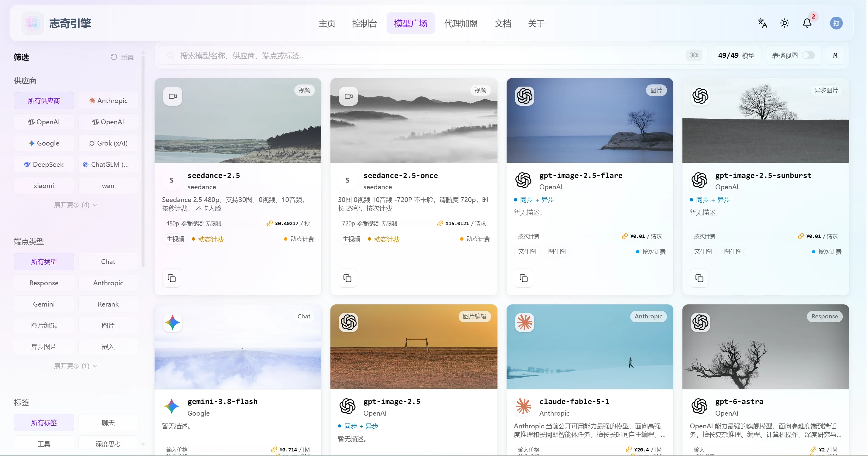Filter by 深度思考 tag chip

tap(108, 444)
